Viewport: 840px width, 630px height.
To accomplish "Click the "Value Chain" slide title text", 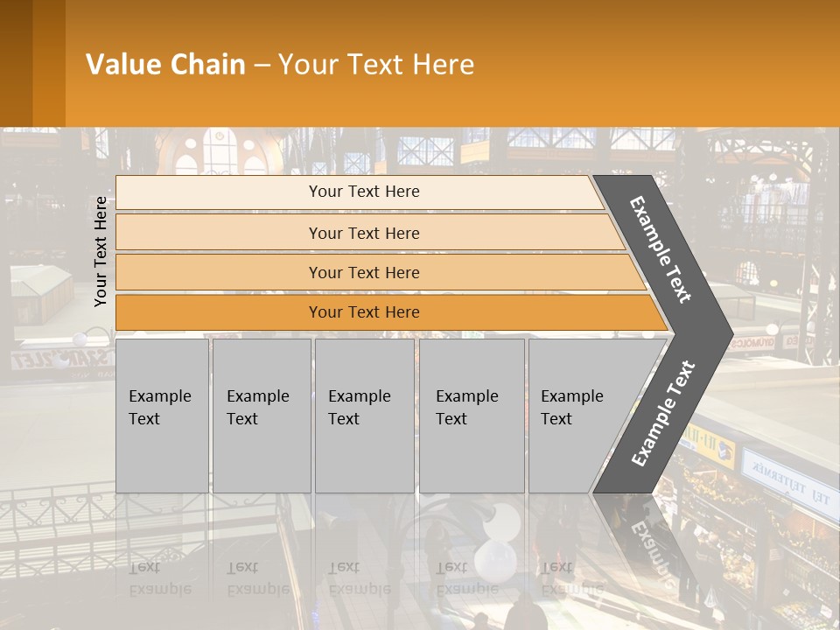I will point(165,65).
